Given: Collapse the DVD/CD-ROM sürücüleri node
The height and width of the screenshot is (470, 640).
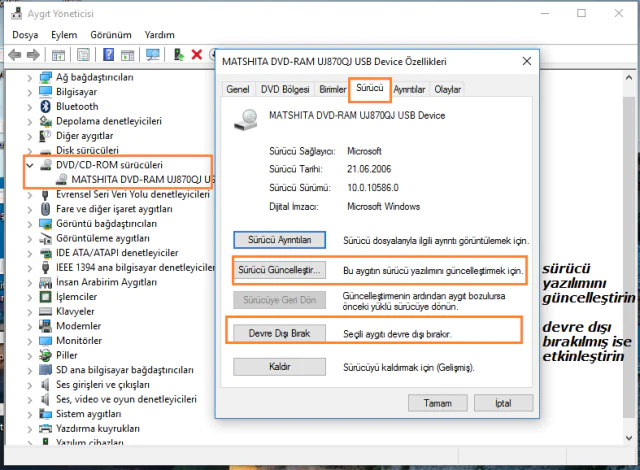Looking at the screenshot, I should (x=29, y=165).
